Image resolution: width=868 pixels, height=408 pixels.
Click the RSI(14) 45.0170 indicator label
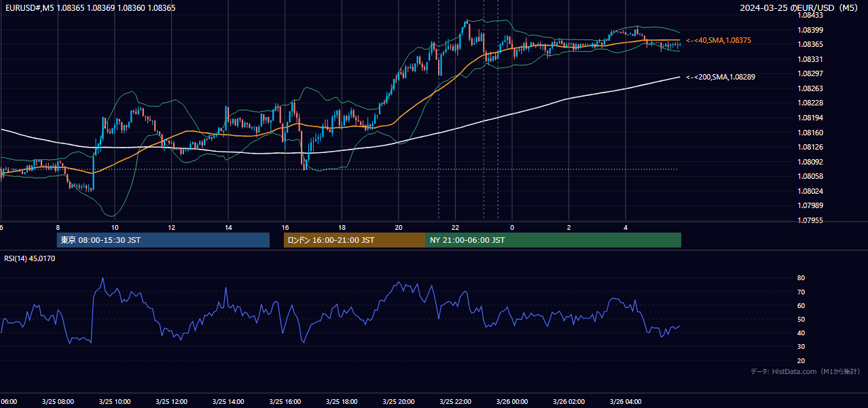click(x=30, y=258)
